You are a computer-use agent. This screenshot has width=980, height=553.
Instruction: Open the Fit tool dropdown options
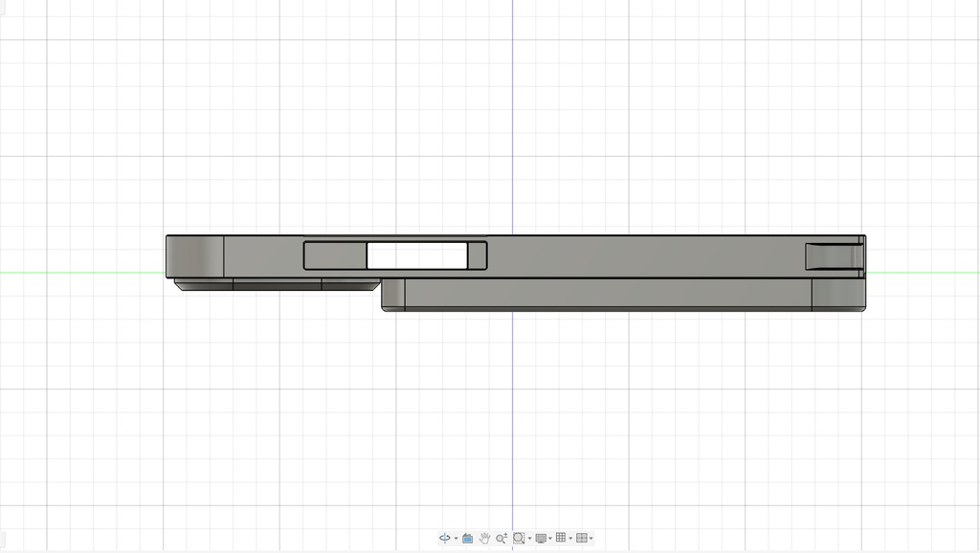530,538
